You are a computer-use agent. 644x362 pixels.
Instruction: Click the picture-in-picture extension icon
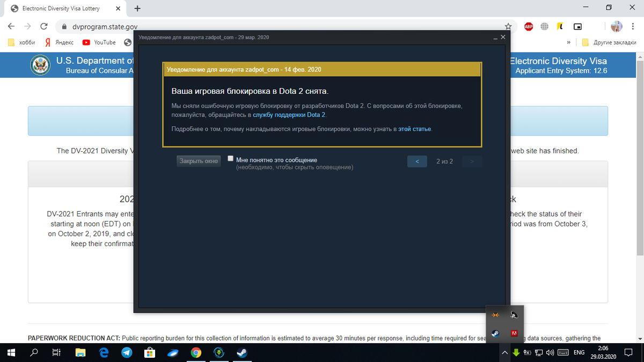click(x=577, y=26)
